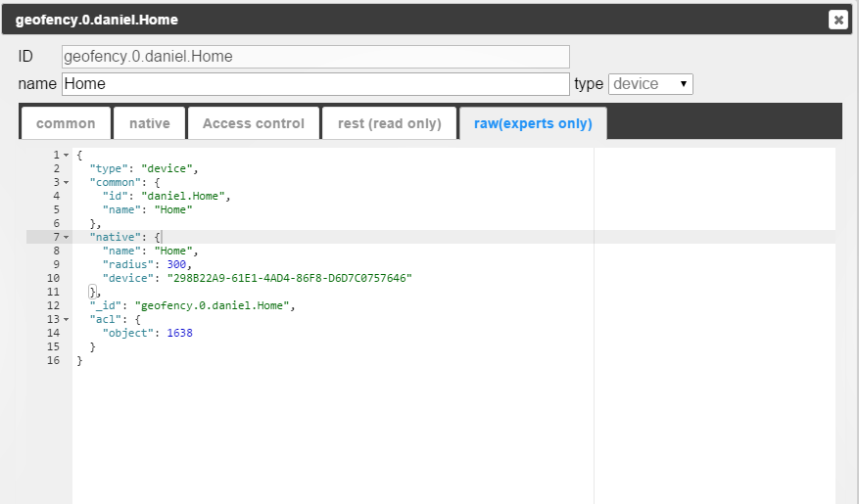Click the "acl" key on line 13
Screen dimensions: 859x504
[x=105, y=319]
